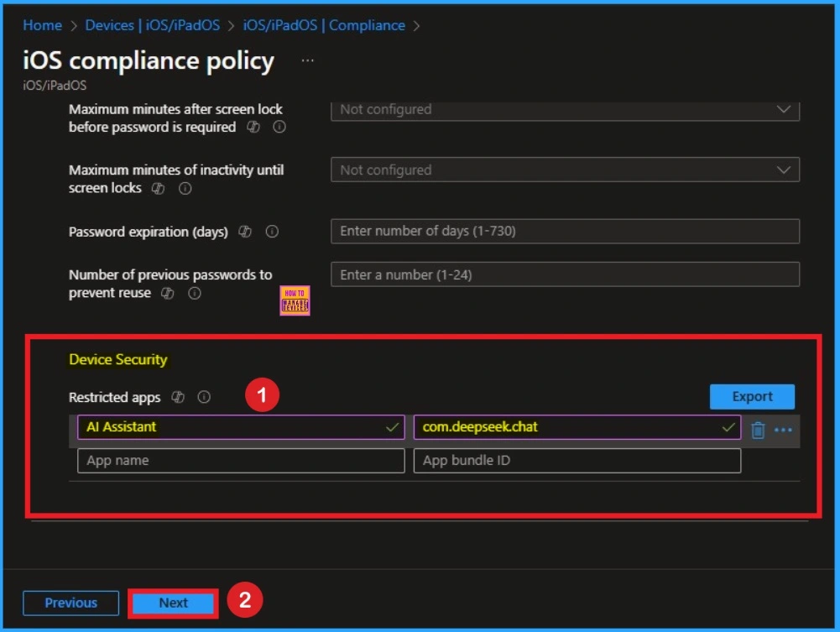Open the more options ellipsis beside policy title
The height and width of the screenshot is (632, 840).
click(307, 60)
